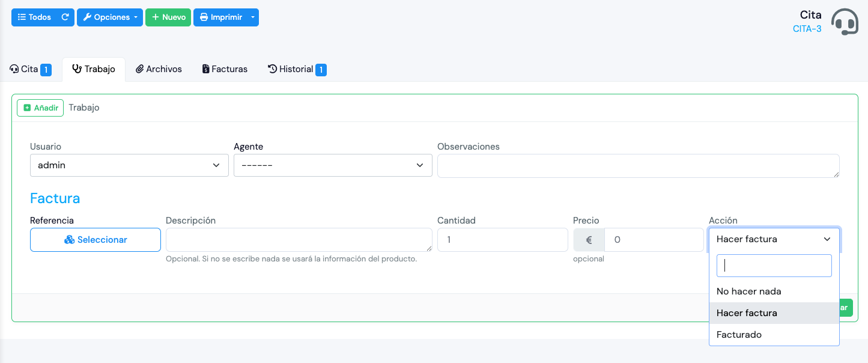Click the headset icon at top right
Screen dimensions: 868x363
click(845, 22)
